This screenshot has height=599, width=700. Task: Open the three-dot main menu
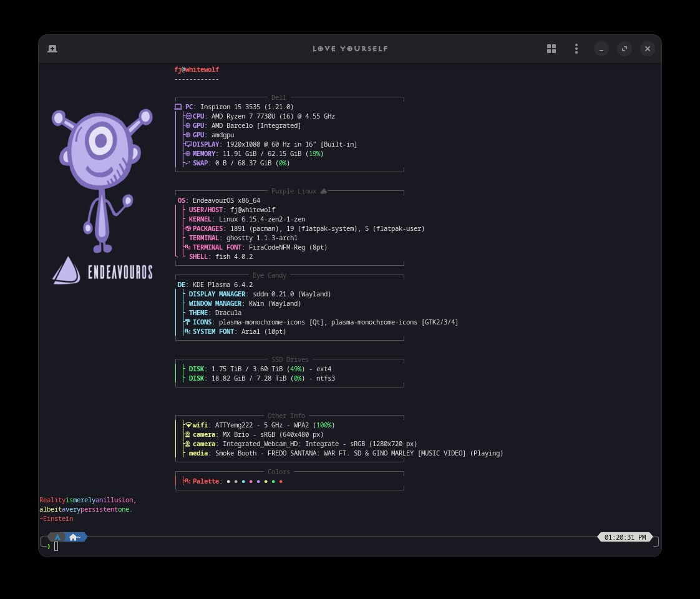(x=576, y=49)
